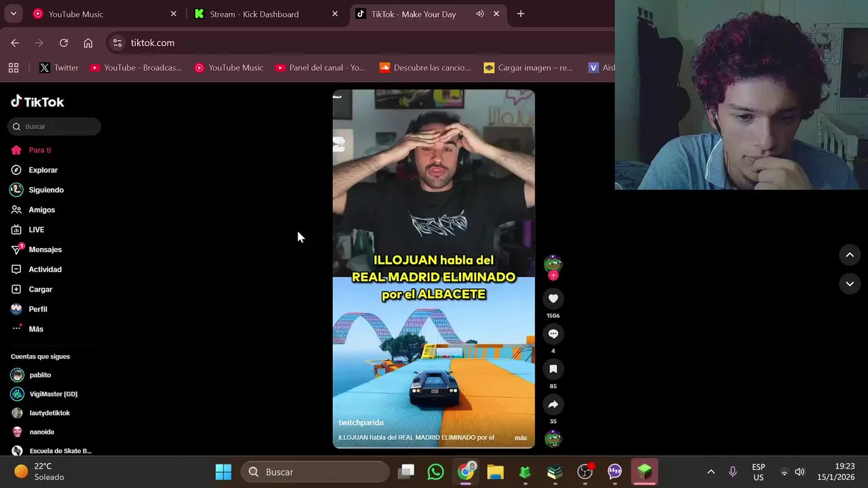Open a new browser tab

[520, 14]
